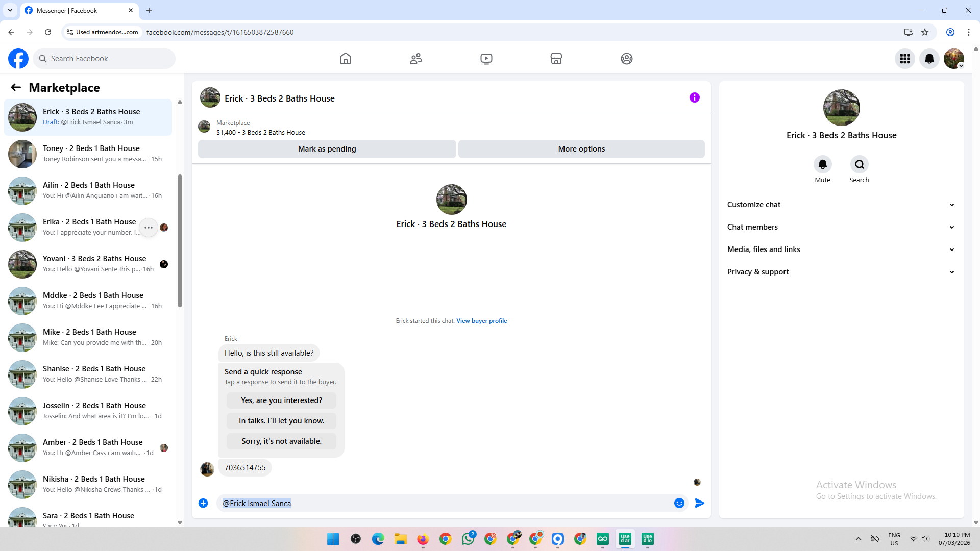Open the Used artmendos site info chip
The image size is (980, 551).
click(x=103, y=32)
